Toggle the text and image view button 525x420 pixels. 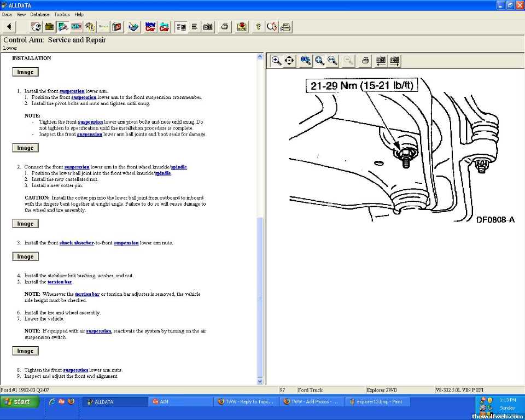[x=182, y=26]
